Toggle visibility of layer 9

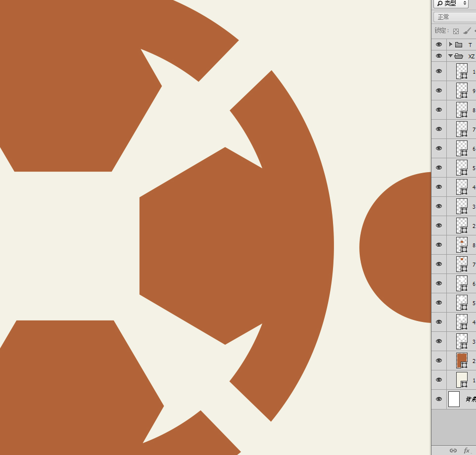coord(439,91)
